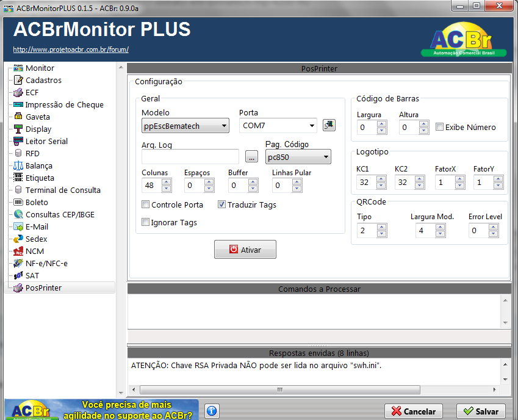Viewport: 518px width, 420px height.
Task: Click the Ativar button
Action: (245, 250)
